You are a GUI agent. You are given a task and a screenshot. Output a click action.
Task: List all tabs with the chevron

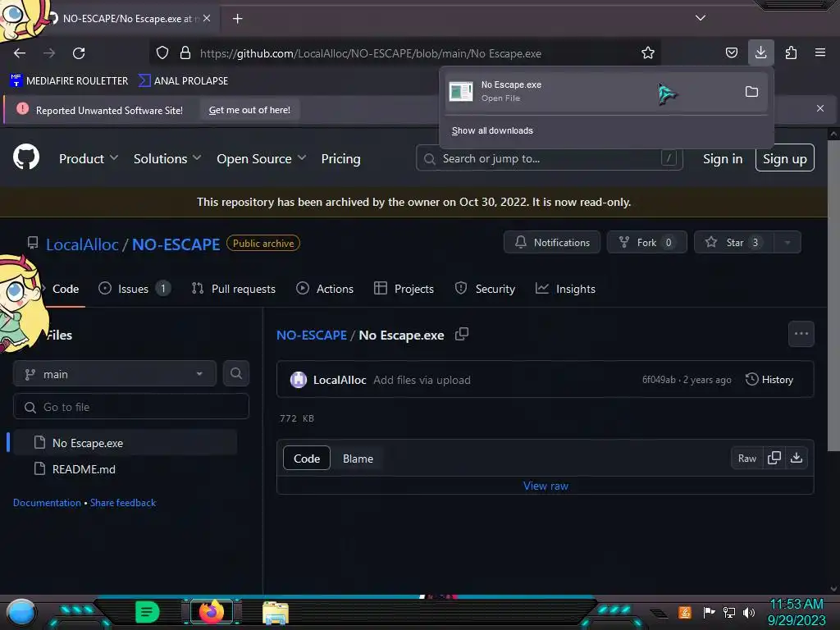coord(701,18)
